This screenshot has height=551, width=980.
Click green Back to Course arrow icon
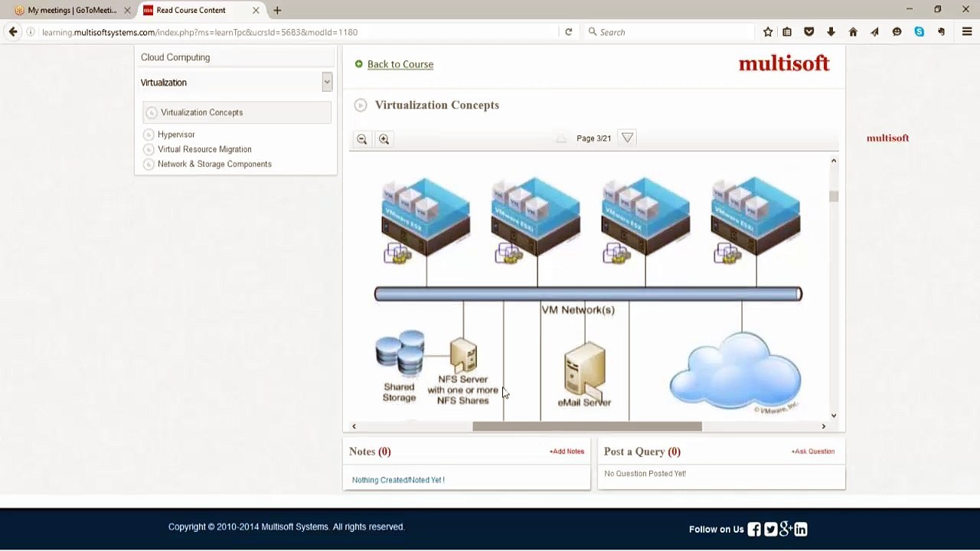tap(358, 64)
